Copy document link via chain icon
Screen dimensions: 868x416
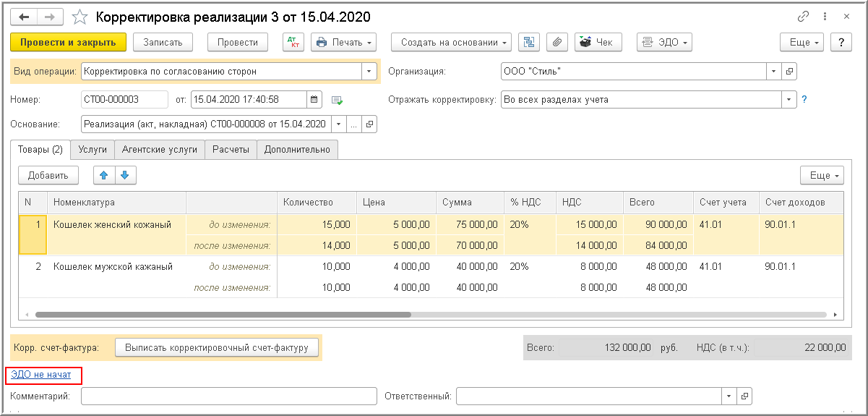click(803, 17)
